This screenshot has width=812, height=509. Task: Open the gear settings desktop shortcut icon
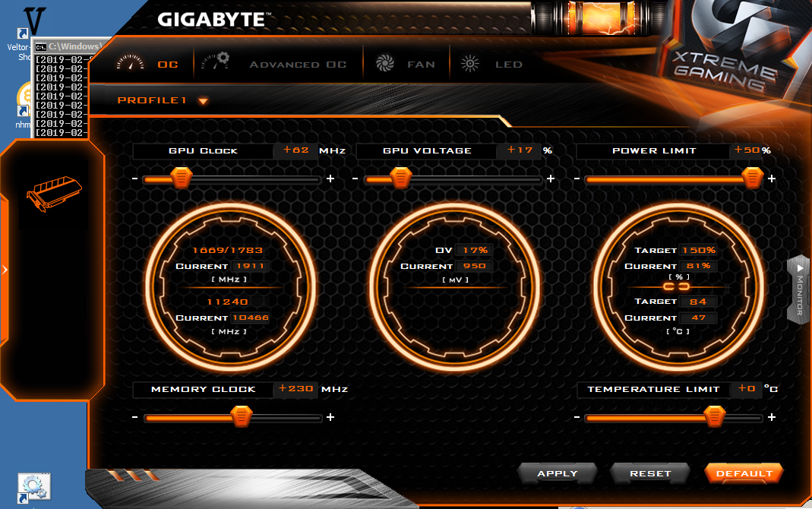pyautogui.click(x=34, y=487)
